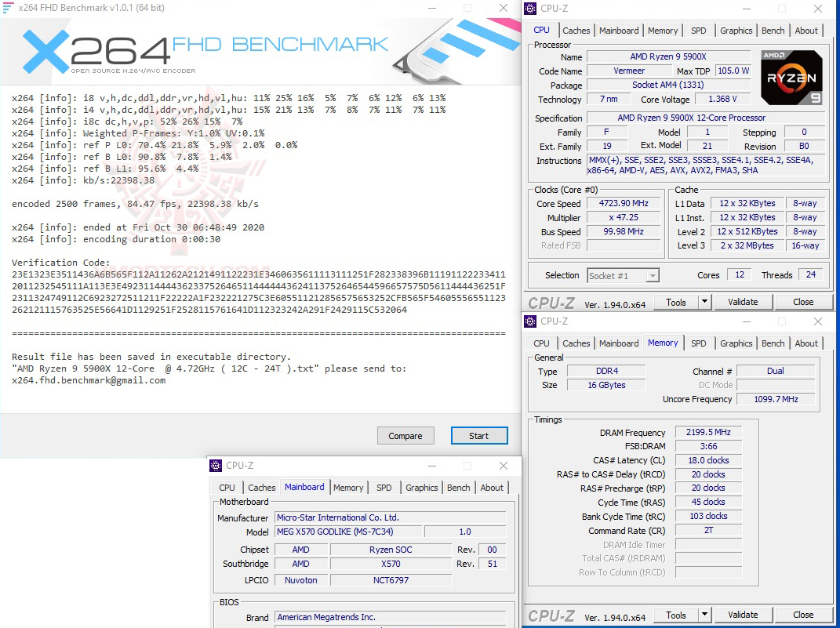Image resolution: width=840 pixels, height=628 pixels.
Task: Click Tools button in CPU-Z Memory window
Action: (676, 615)
